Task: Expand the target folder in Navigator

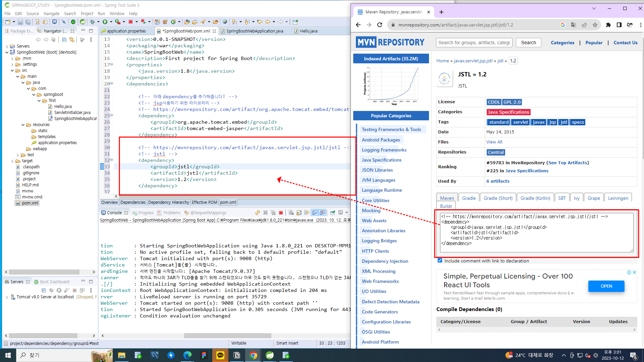Action: point(12,161)
